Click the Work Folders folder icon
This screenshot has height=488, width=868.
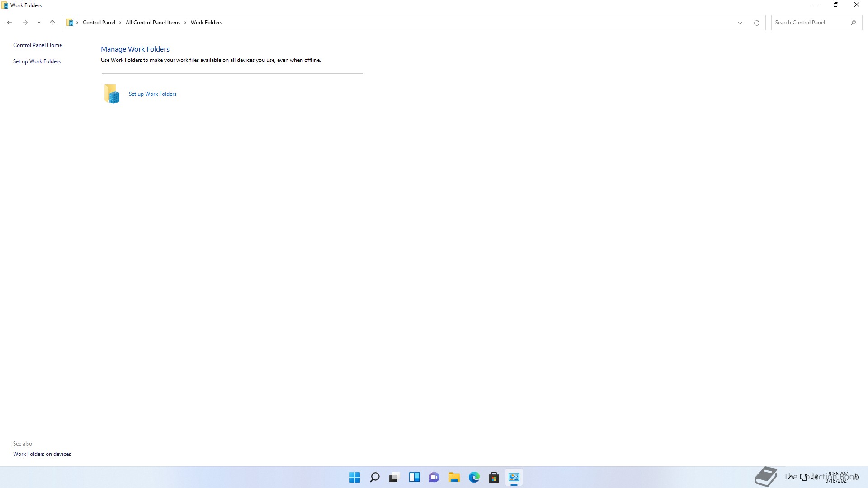pos(112,94)
